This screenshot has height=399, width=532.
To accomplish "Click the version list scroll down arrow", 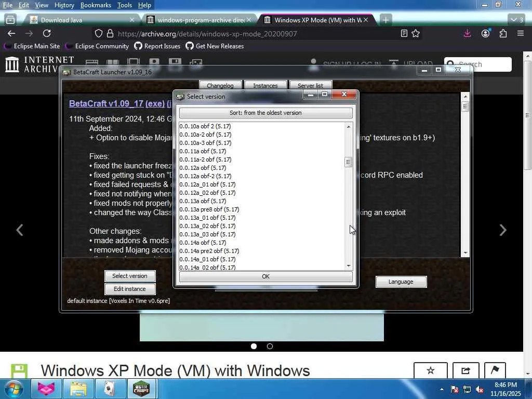I will [x=349, y=265].
